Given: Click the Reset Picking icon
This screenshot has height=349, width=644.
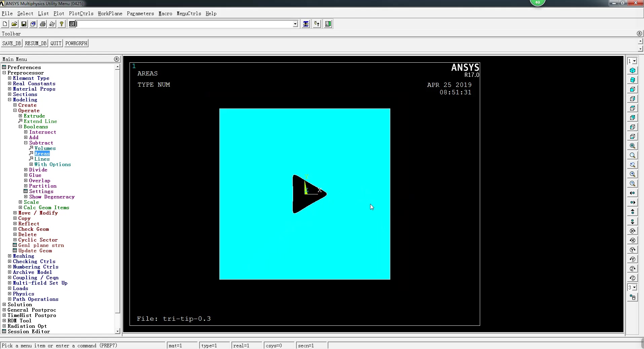Looking at the screenshot, I should click(317, 24).
